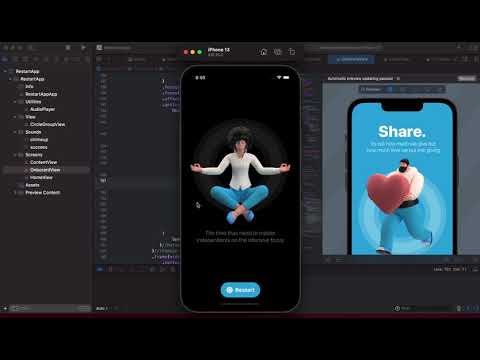Image resolution: width=480 pixels, height=360 pixels.
Task: Select the Project navigator icon
Action: [x=5, y=60]
